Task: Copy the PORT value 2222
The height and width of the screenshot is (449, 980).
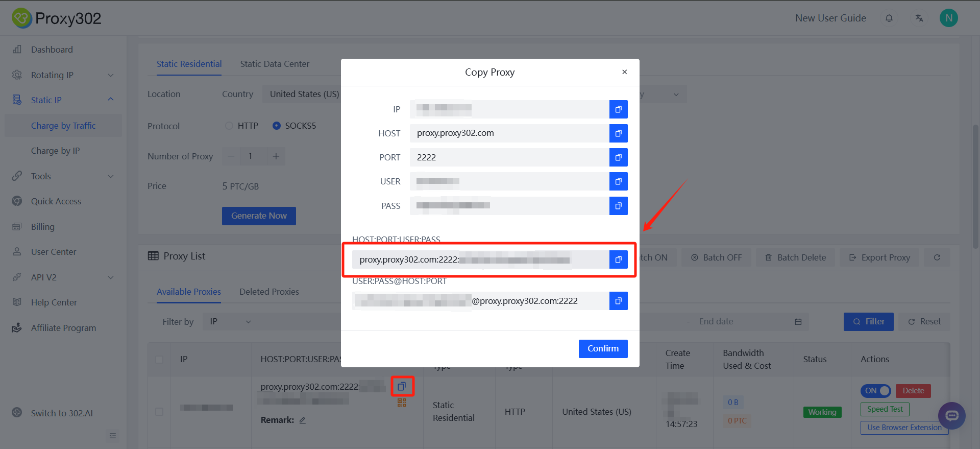Action: click(618, 157)
